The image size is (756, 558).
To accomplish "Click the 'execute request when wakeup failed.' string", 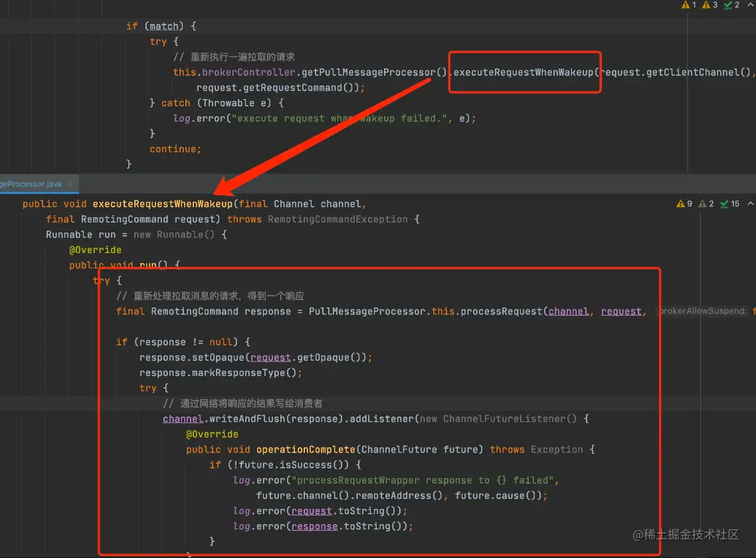I will click(339, 118).
